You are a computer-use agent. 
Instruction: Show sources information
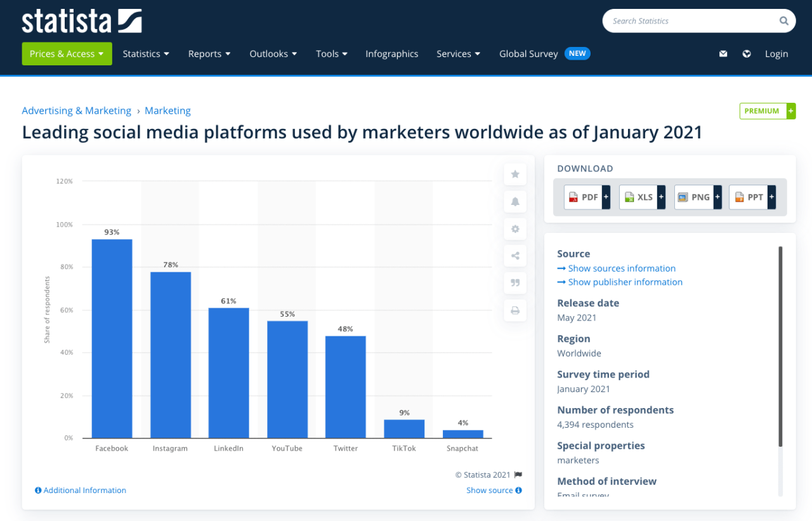[621, 268]
